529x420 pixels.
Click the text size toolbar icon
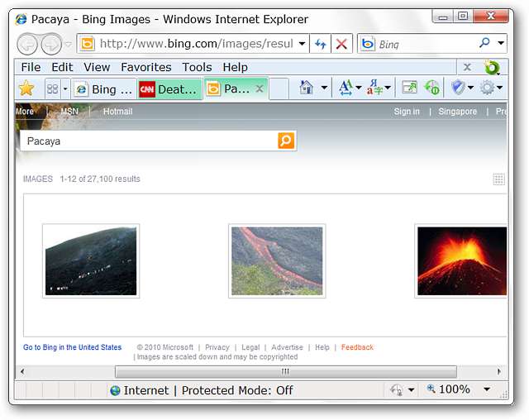(x=346, y=88)
